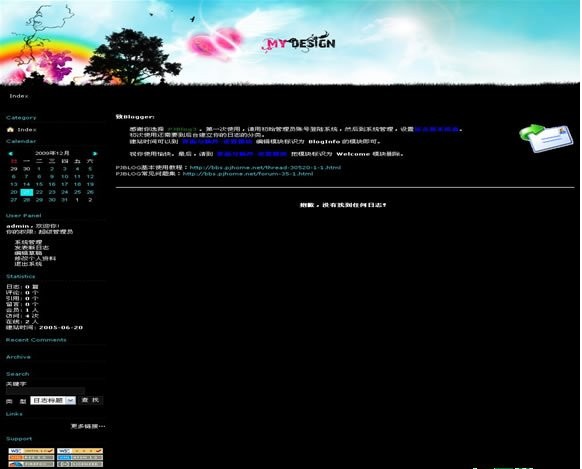Open blue module link before Welcome text
Viewport: 582px width, 469px height.
252,154
